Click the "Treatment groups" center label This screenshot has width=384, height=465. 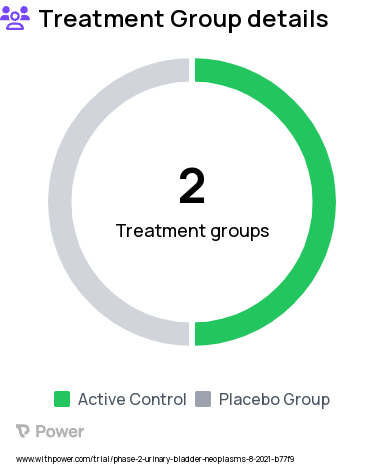click(192, 231)
